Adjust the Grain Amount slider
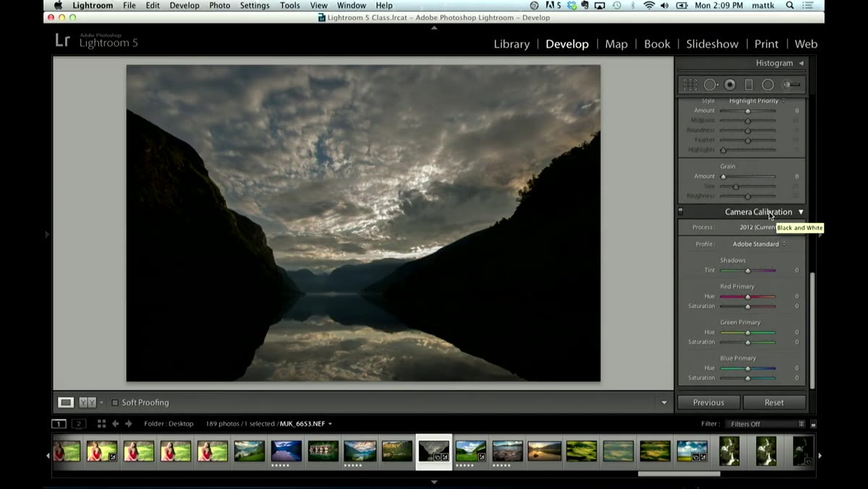 (x=747, y=177)
